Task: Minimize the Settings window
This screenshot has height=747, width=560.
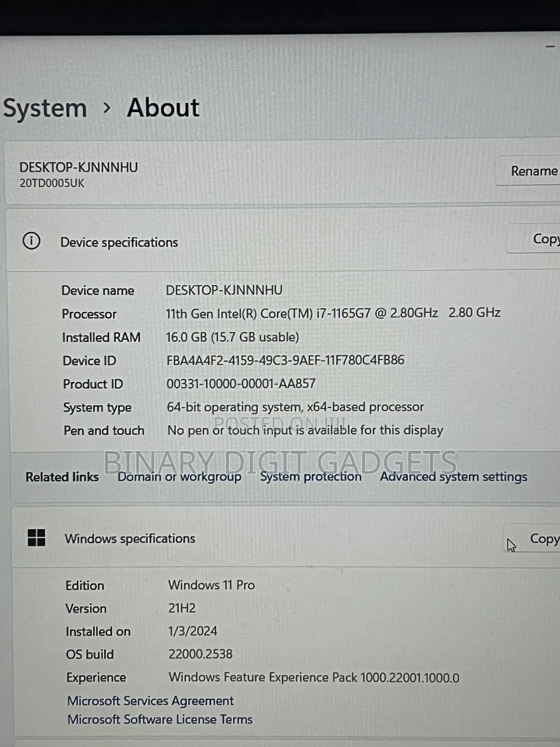Action: tap(551, 46)
